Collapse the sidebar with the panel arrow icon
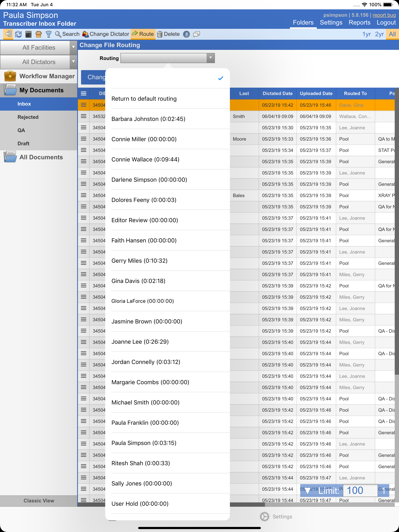The height and width of the screenshot is (532, 399). [x=8, y=34]
